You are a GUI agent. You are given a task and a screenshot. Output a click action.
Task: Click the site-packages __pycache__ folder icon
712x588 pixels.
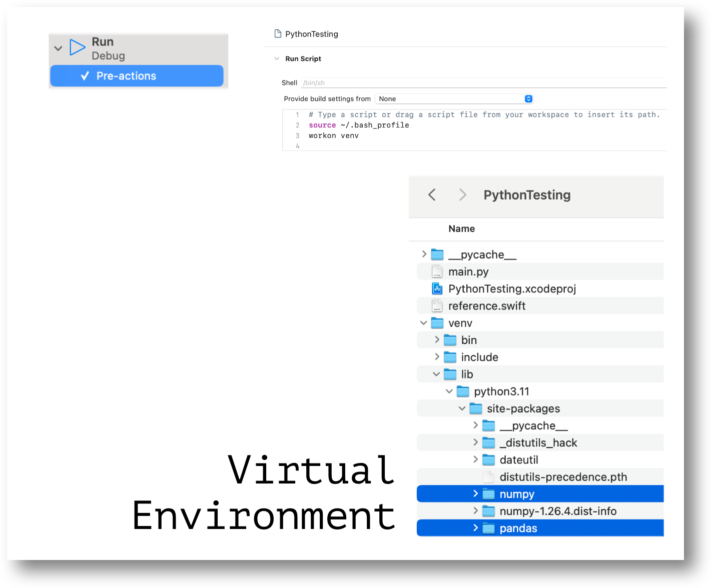(x=489, y=425)
